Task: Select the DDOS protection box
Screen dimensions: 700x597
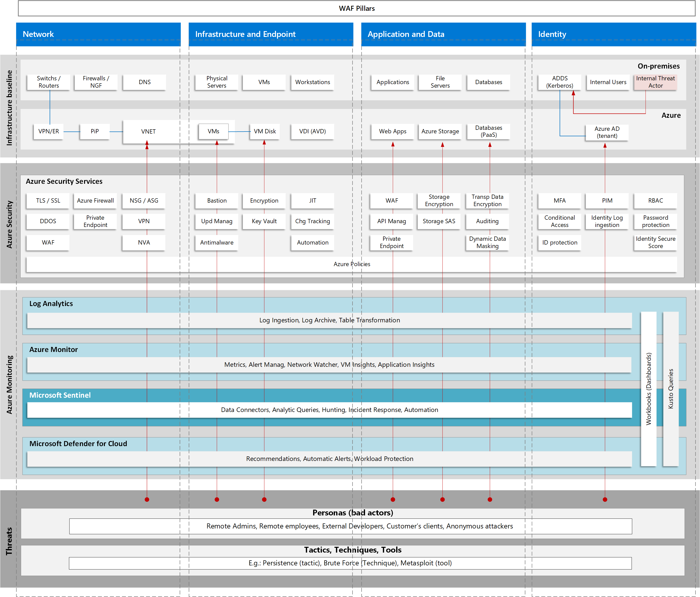Action: [x=48, y=221]
